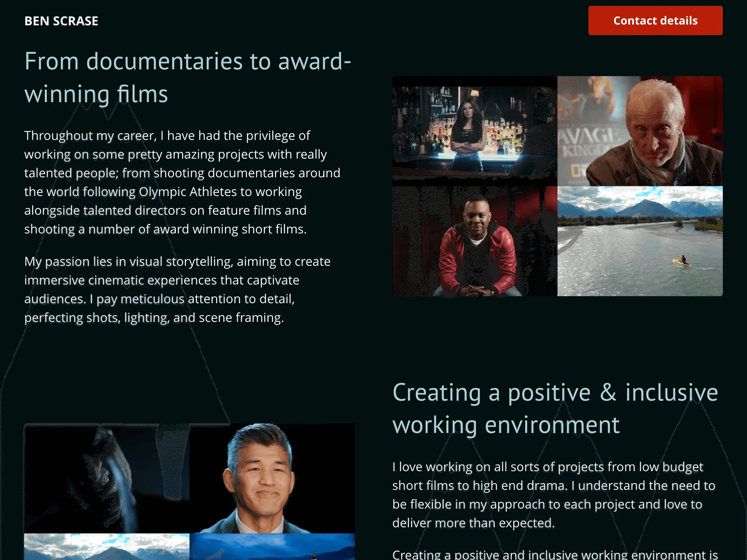
Task: Open the dark figure with blue light photo
Action: 107,478
